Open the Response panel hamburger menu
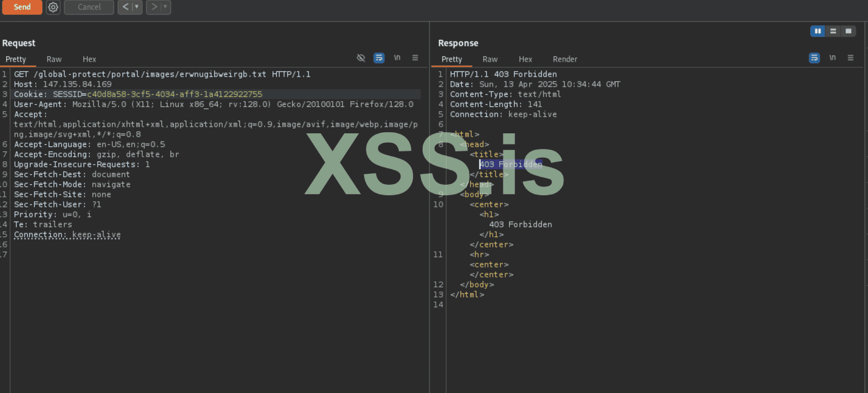Screen dimensions: 868x393 coord(851,58)
